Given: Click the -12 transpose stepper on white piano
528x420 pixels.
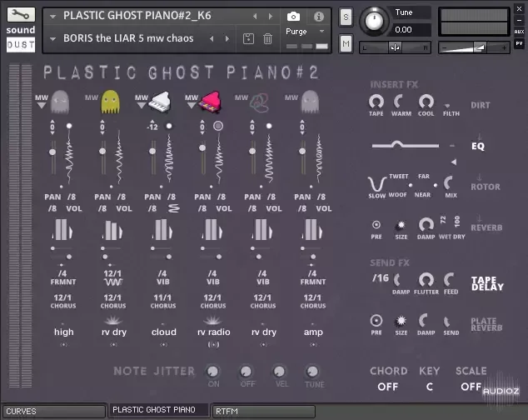Looking at the screenshot, I should [x=152, y=127].
